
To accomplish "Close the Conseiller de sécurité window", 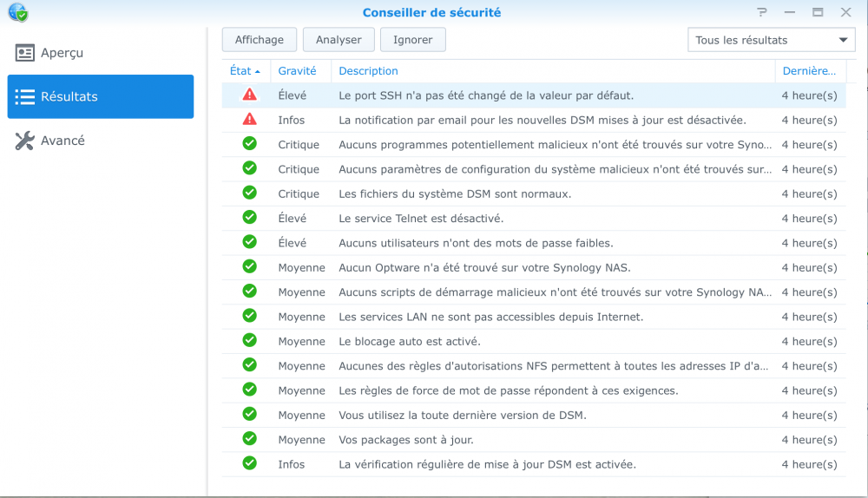I will pos(845,12).
